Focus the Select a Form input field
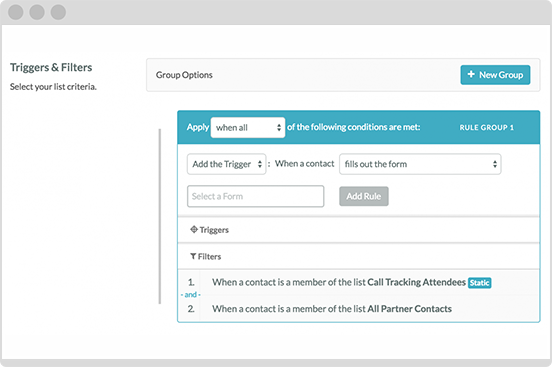 tap(256, 196)
